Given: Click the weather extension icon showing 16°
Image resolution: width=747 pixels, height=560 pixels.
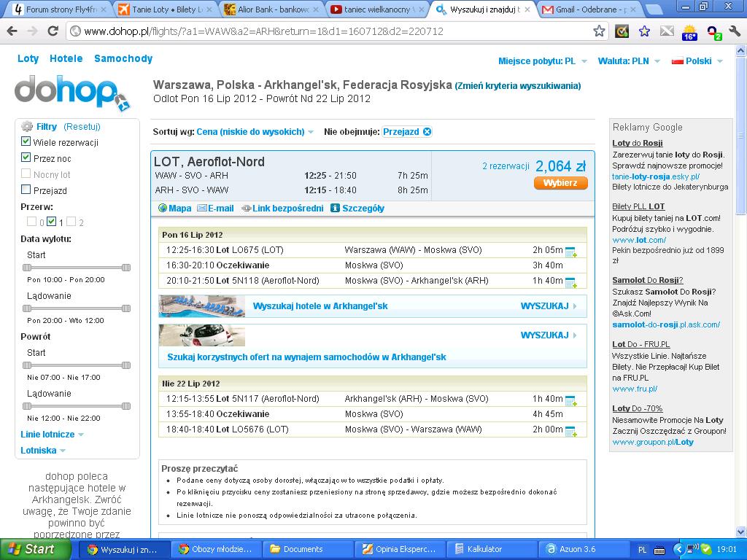Looking at the screenshot, I should point(689,32).
